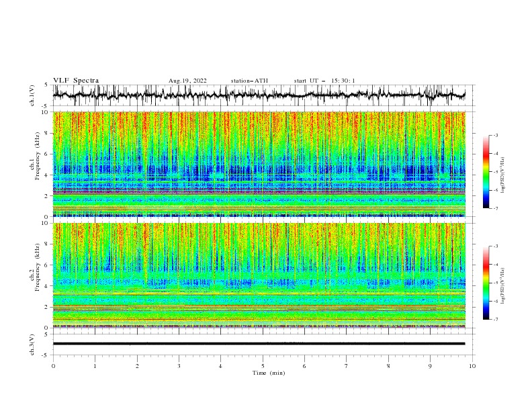Click the "8" time axis tick label
Image resolution: width=532 pixels, height=411 pixels.
point(388,366)
